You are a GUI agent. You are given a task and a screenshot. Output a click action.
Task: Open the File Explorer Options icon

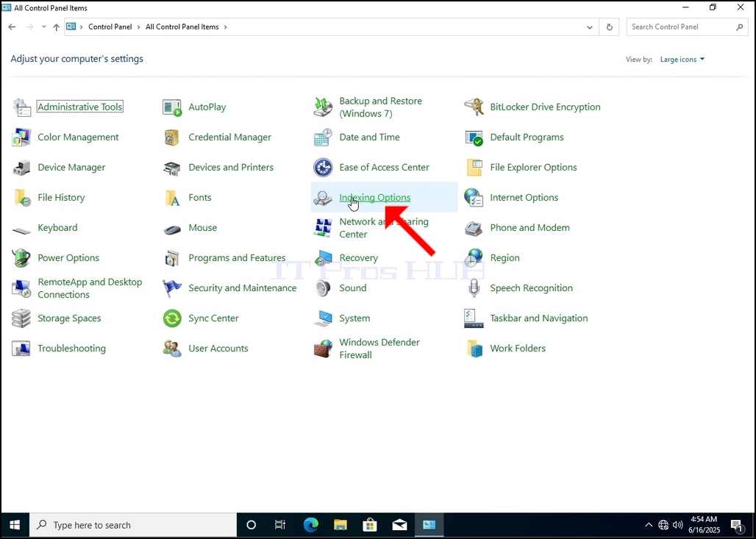coord(474,168)
